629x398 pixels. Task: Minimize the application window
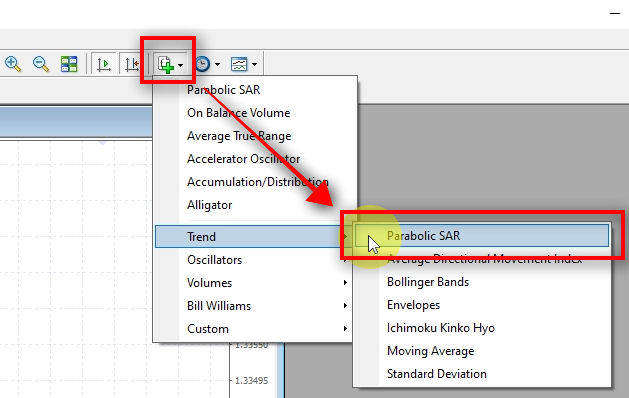pos(615,13)
